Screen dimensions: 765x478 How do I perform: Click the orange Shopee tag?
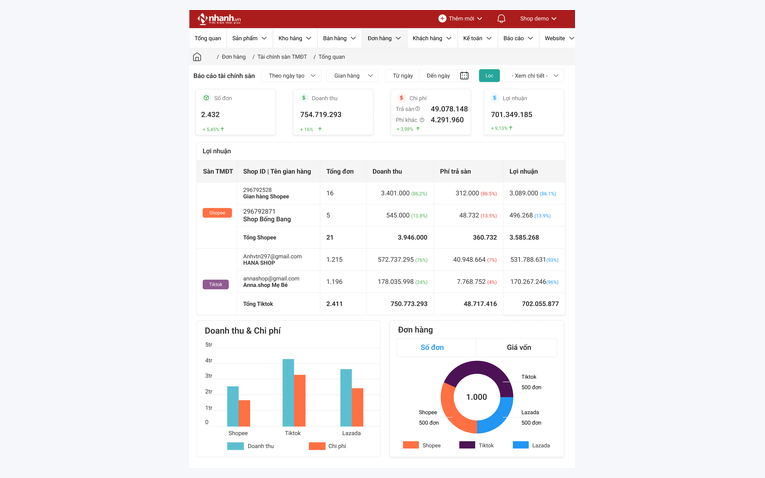217,213
